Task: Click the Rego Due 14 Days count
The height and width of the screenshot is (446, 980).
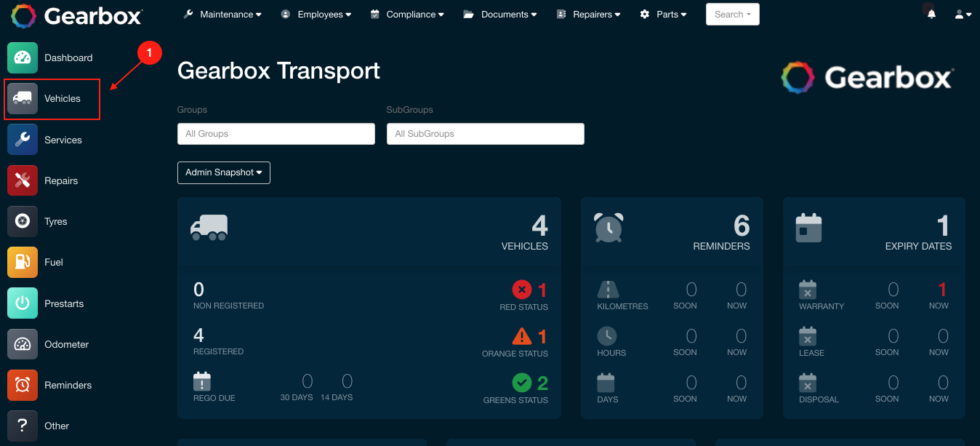Action: tap(348, 381)
